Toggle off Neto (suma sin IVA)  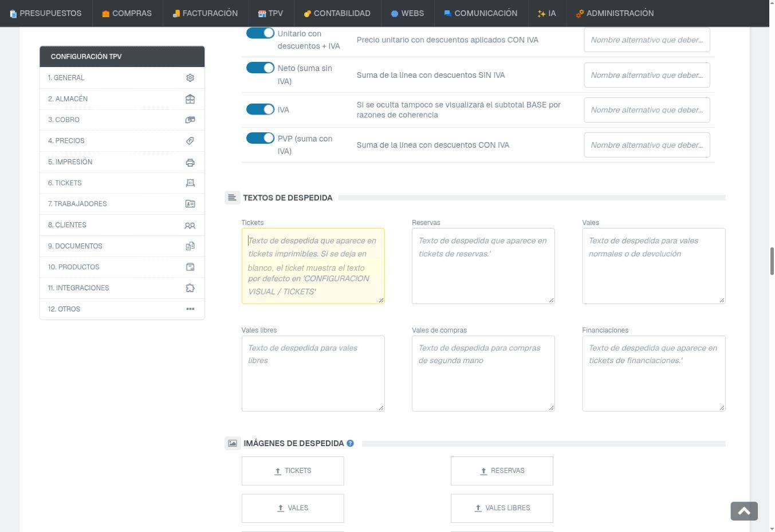[260, 68]
